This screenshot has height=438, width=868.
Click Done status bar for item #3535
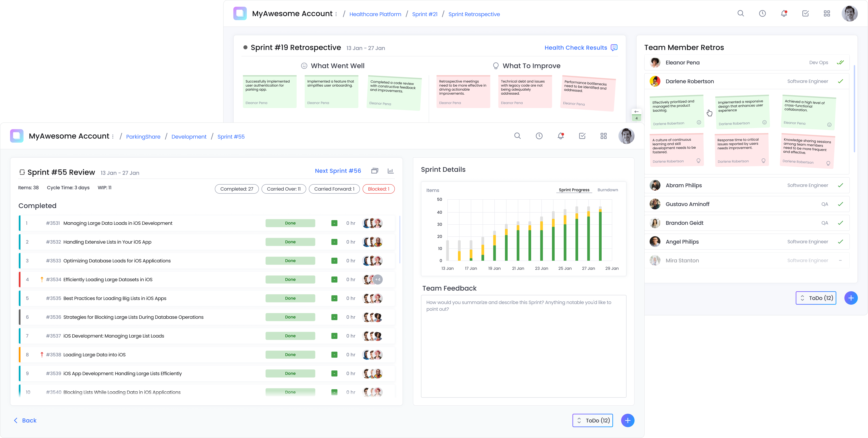click(x=290, y=298)
